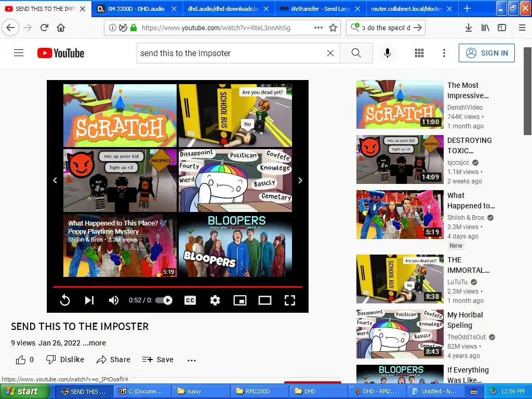Show previous endscreen suggestions
The image size is (532, 399).
click(x=55, y=180)
